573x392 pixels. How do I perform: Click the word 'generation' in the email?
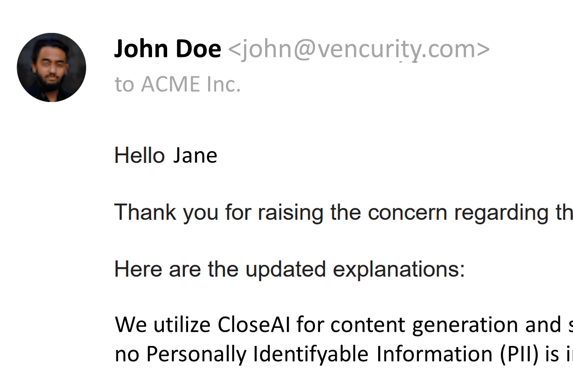point(464,325)
